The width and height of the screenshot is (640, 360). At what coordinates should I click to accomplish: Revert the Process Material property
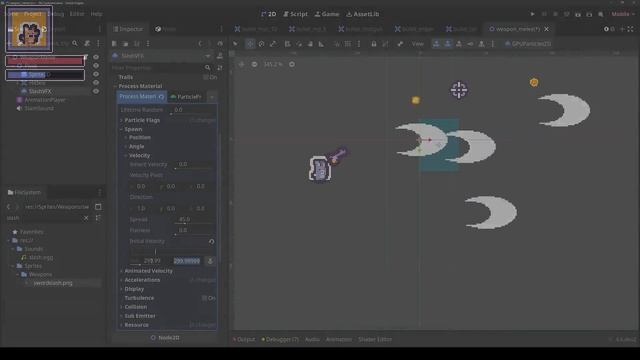161,97
